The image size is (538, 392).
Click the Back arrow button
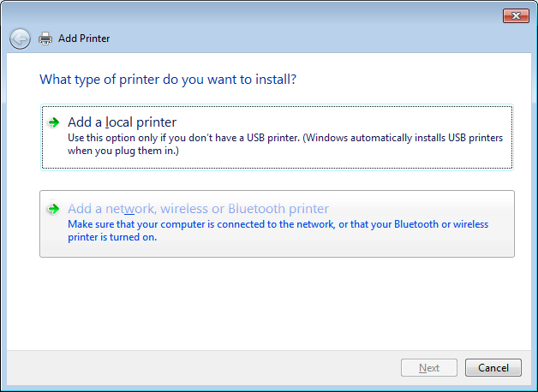coord(20,39)
